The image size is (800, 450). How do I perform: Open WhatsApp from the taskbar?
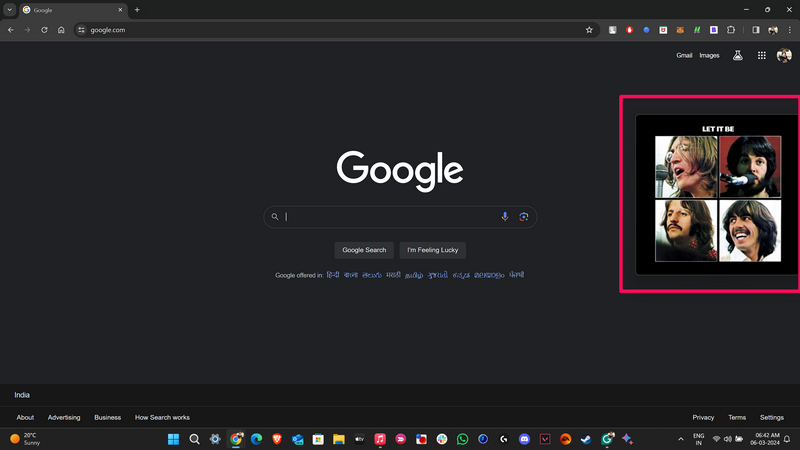point(462,439)
